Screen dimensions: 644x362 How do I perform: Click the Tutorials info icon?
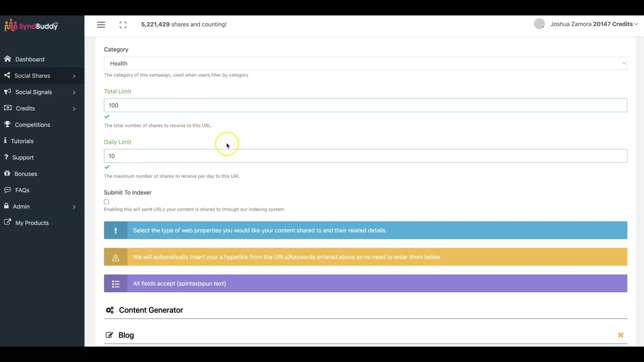[x=6, y=141]
